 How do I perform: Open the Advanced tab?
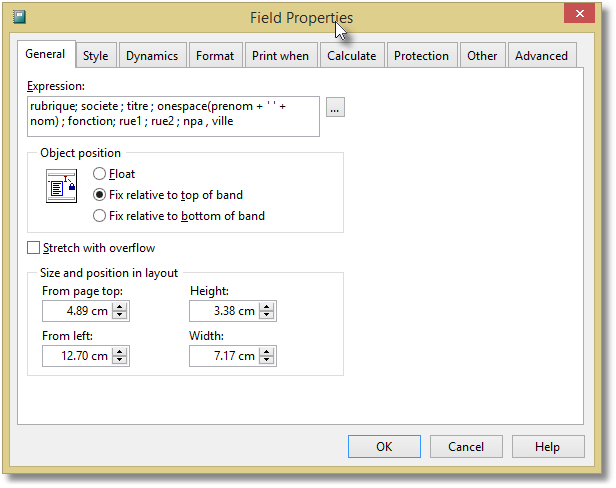[541, 56]
